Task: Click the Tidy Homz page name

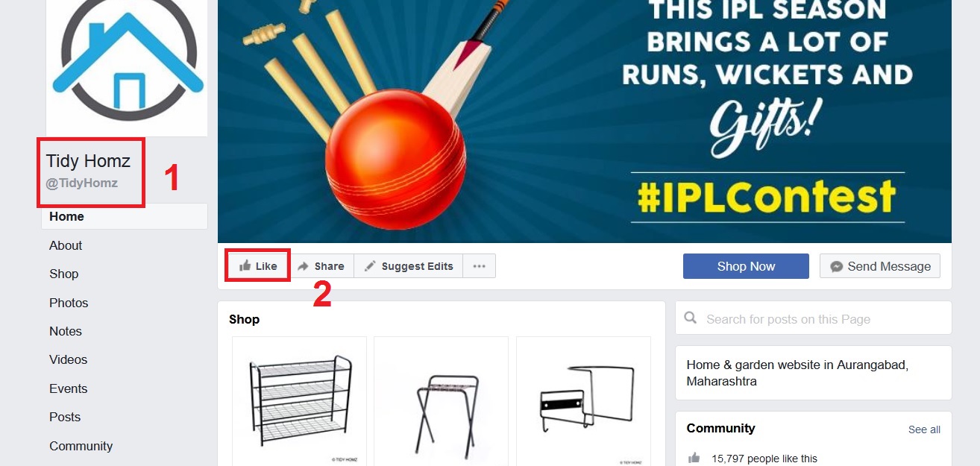Action: [x=88, y=161]
